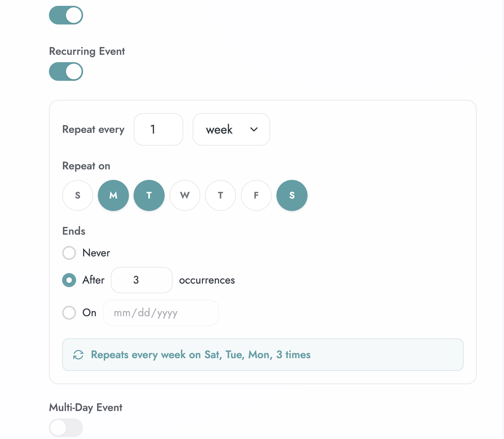This screenshot has width=504, height=439.
Task: Click the Repeat every number field
Action: [158, 129]
